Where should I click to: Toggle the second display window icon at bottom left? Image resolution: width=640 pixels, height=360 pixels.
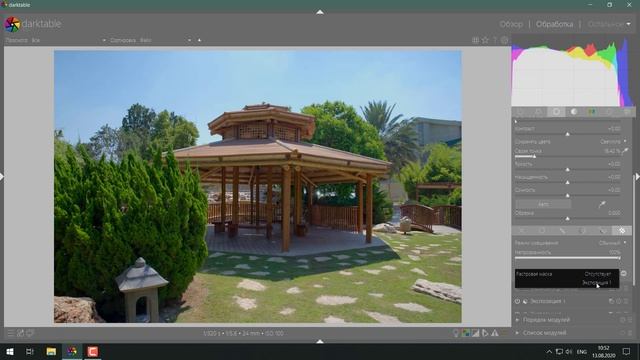point(30,333)
